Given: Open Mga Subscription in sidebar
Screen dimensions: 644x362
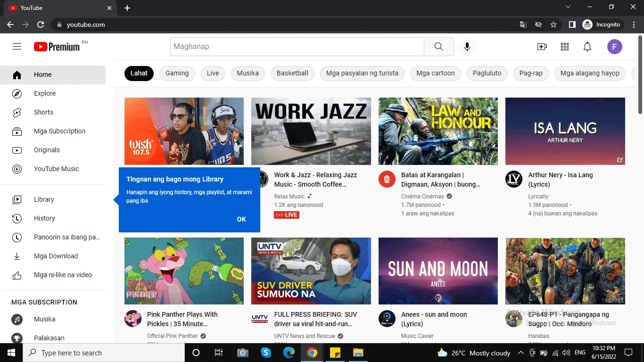Looking at the screenshot, I should pos(53,131).
